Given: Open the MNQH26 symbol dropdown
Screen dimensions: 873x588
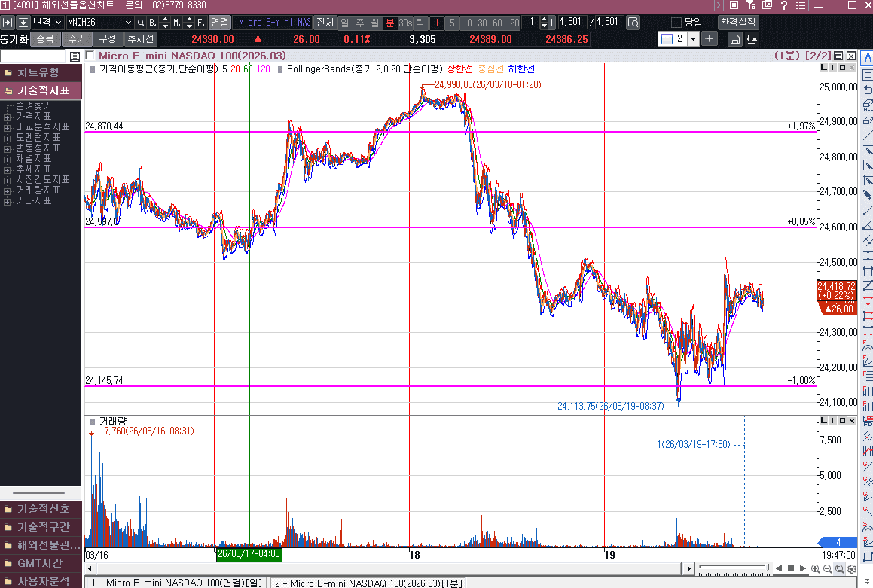Looking at the screenshot, I should coord(127,23).
